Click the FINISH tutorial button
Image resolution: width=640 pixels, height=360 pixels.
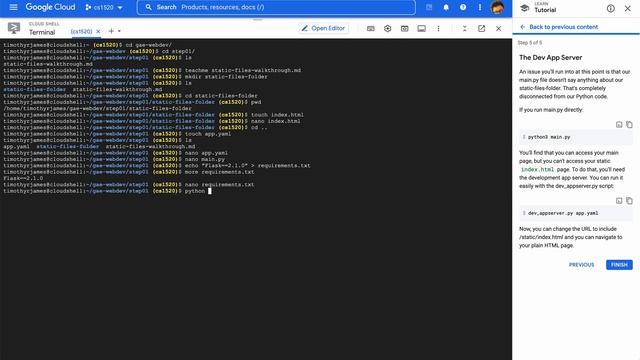[619, 265]
